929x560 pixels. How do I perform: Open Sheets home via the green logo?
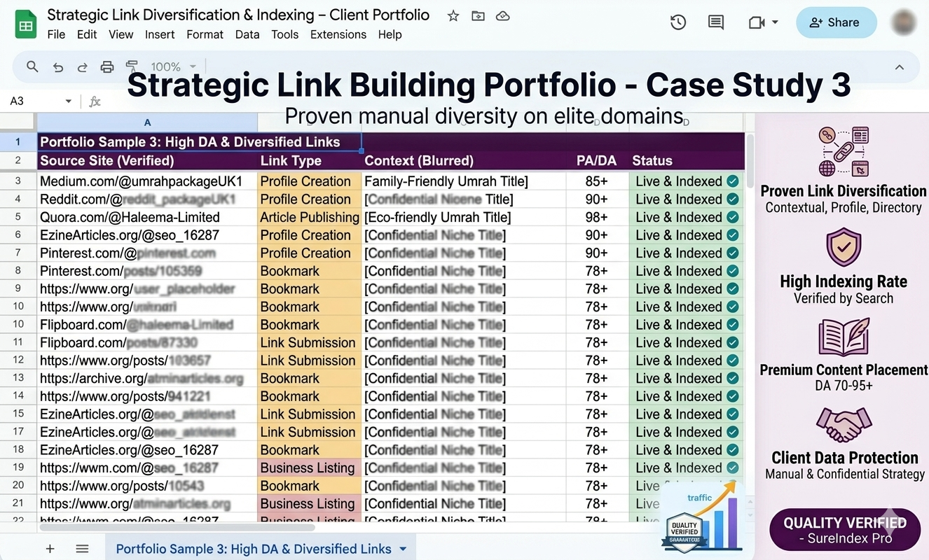click(25, 23)
